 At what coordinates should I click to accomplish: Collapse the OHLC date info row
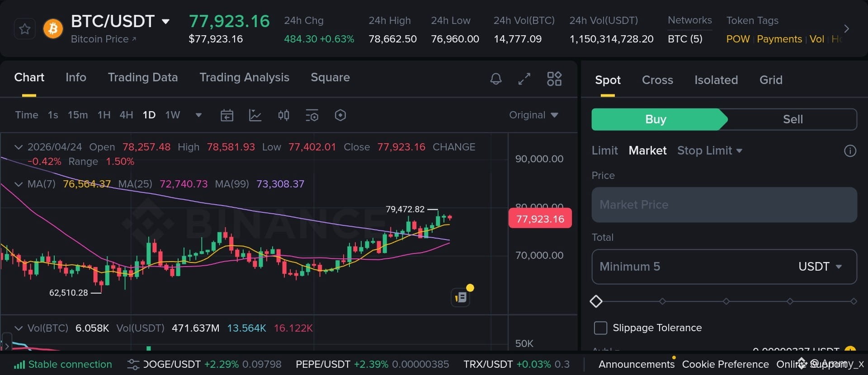19,147
